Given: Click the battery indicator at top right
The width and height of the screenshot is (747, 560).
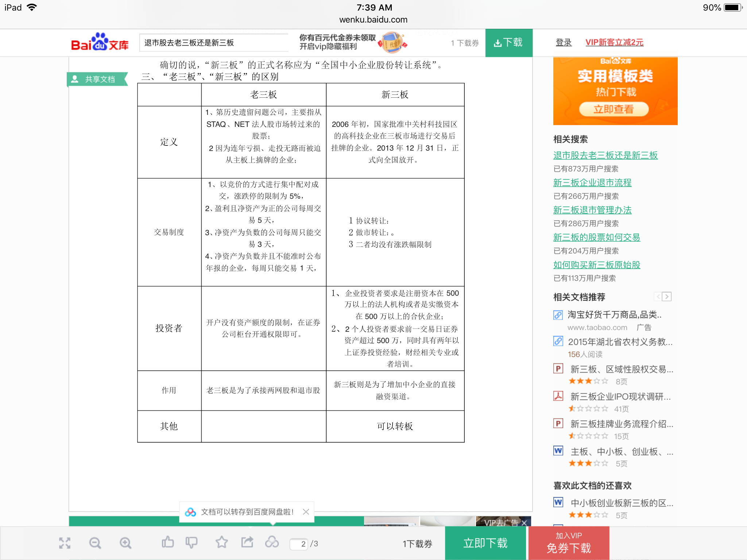Looking at the screenshot, I should tap(733, 7).
